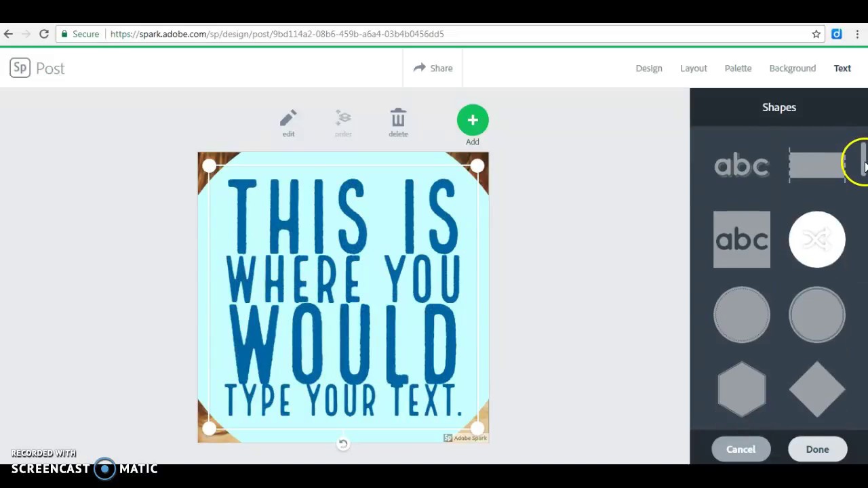Click the top-right resize handle of text box

477,166
